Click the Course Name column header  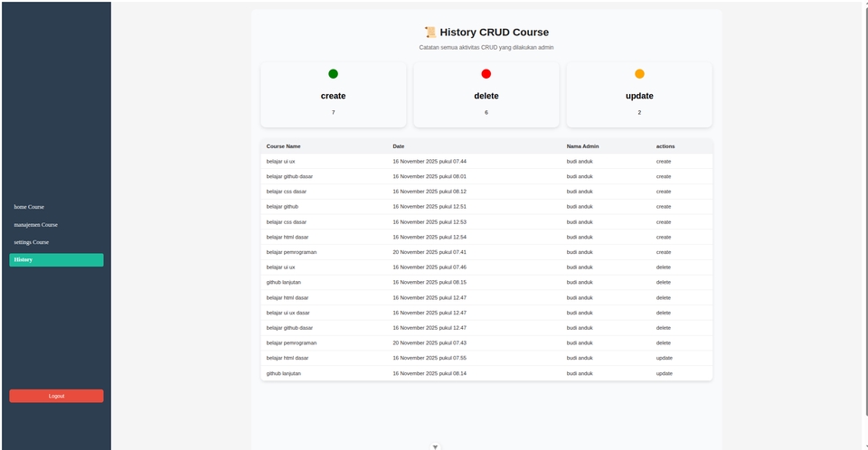coord(283,146)
